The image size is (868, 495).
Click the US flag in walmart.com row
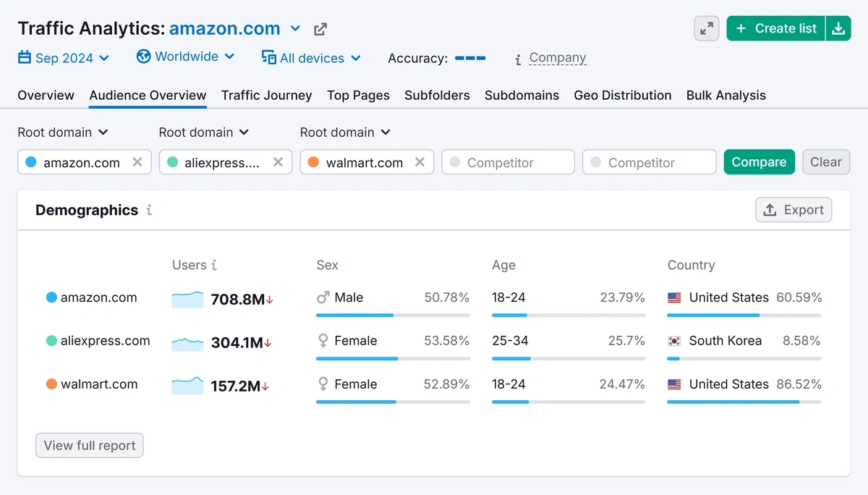(674, 384)
